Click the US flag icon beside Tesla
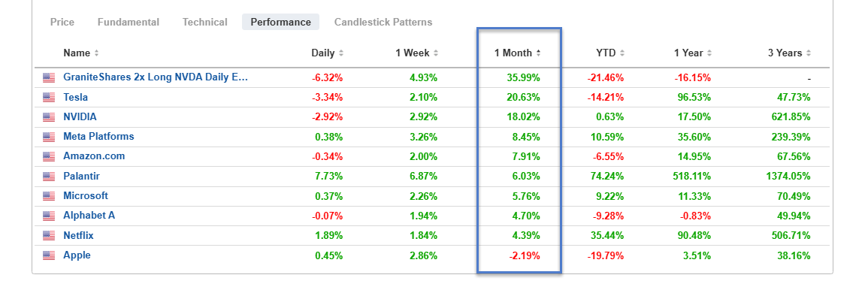The height and width of the screenshot is (287, 868). [x=49, y=98]
